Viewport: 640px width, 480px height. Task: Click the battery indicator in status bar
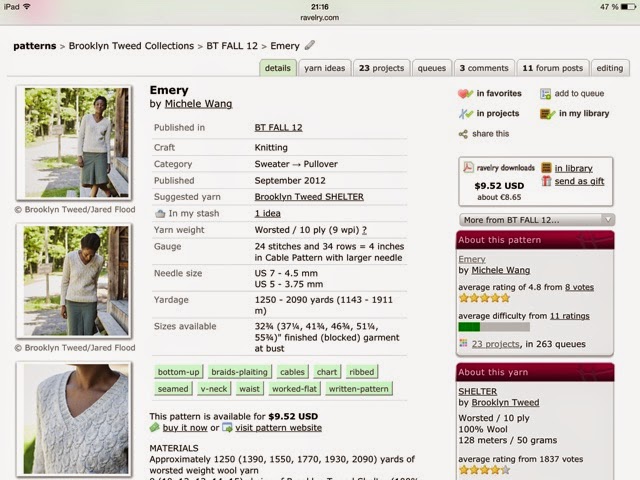(628, 7)
